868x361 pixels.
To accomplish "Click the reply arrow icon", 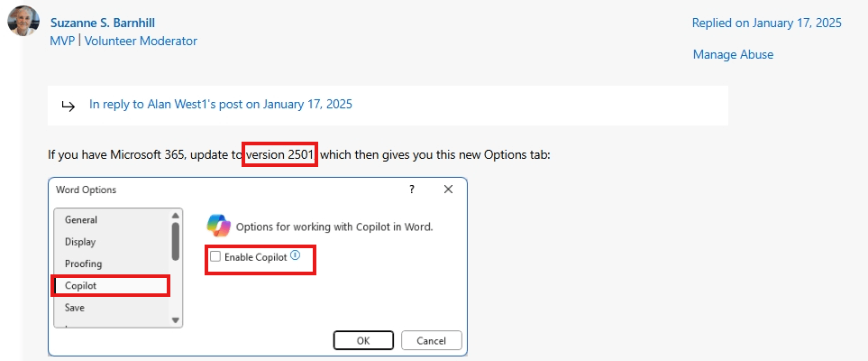I will pos(69,106).
